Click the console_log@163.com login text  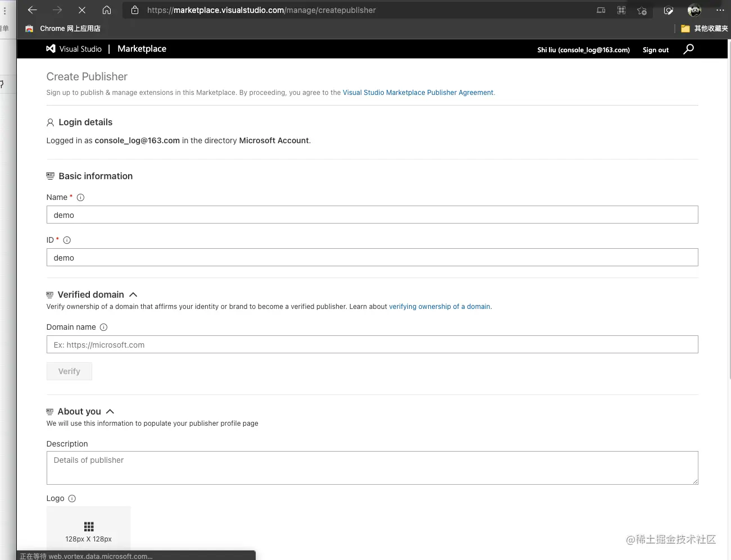pos(137,140)
